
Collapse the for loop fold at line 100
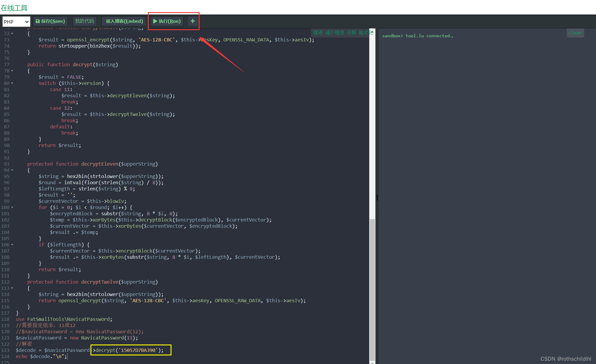pos(12,208)
